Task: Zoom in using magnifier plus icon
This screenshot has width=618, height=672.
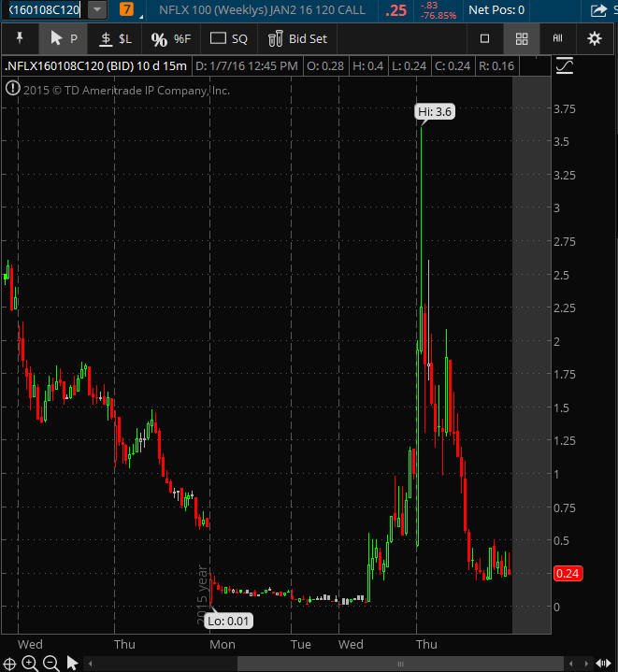Action: (x=30, y=663)
